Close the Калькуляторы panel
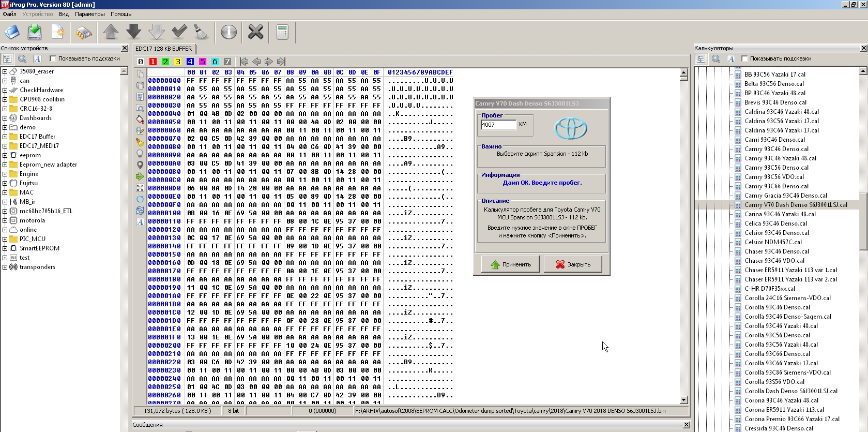 [x=864, y=48]
